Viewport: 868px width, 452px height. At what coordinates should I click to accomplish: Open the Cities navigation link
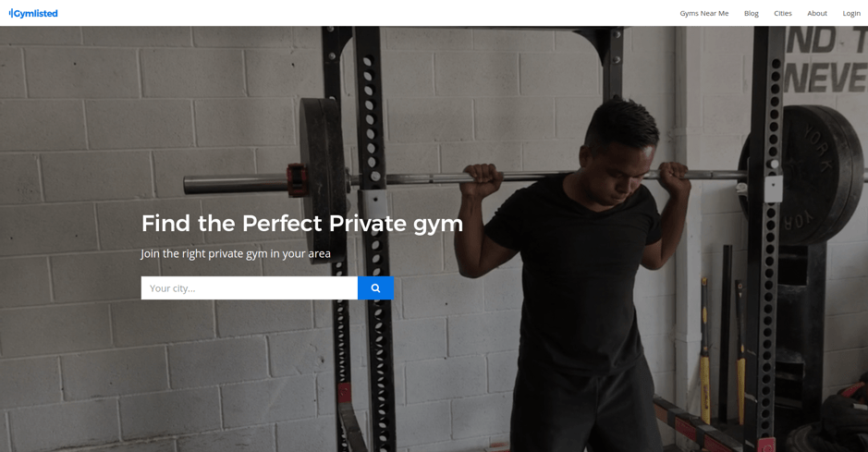pyautogui.click(x=783, y=13)
